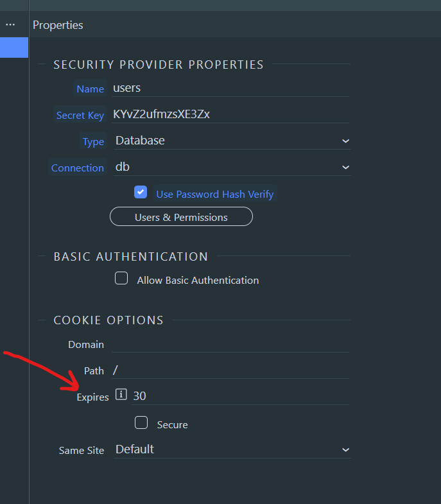The height and width of the screenshot is (504, 441).
Task: Select the Properties panel tab
Action: tap(58, 25)
